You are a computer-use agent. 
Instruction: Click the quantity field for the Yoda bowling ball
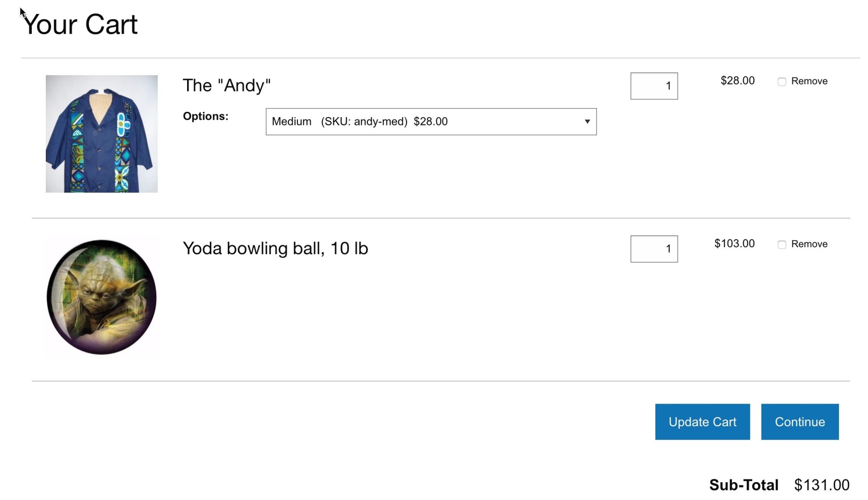(x=654, y=249)
